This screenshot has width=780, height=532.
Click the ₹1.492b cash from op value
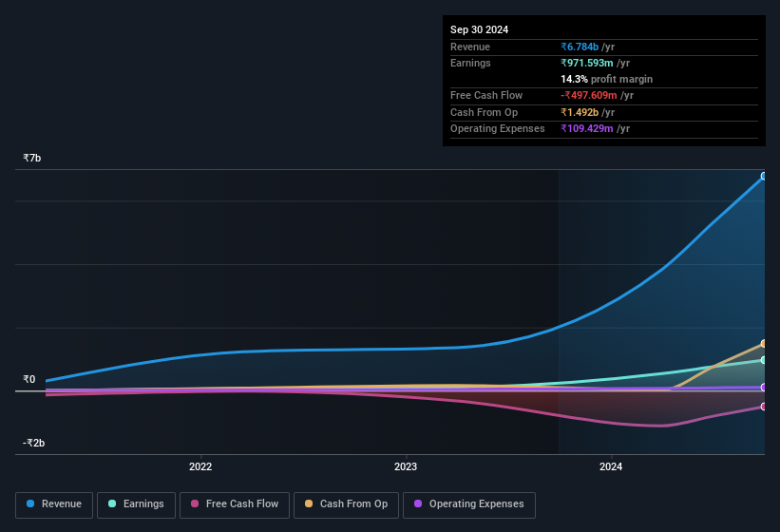[x=580, y=112]
